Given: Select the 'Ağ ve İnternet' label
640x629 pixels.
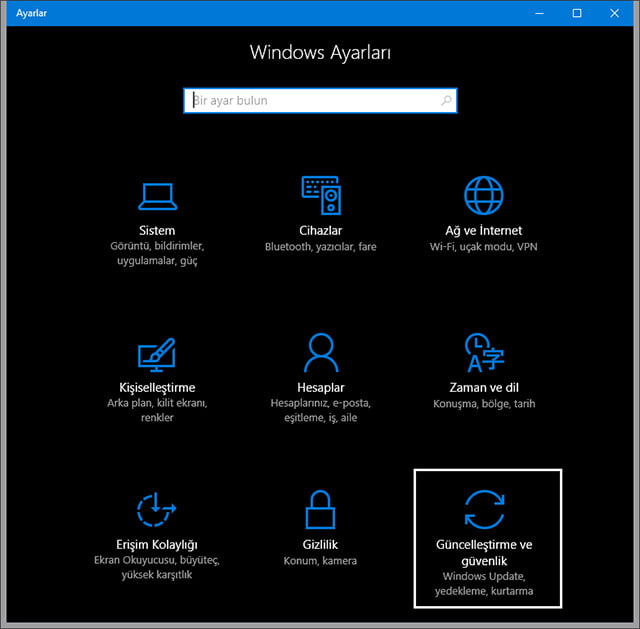Looking at the screenshot, I should click(484, 231).
